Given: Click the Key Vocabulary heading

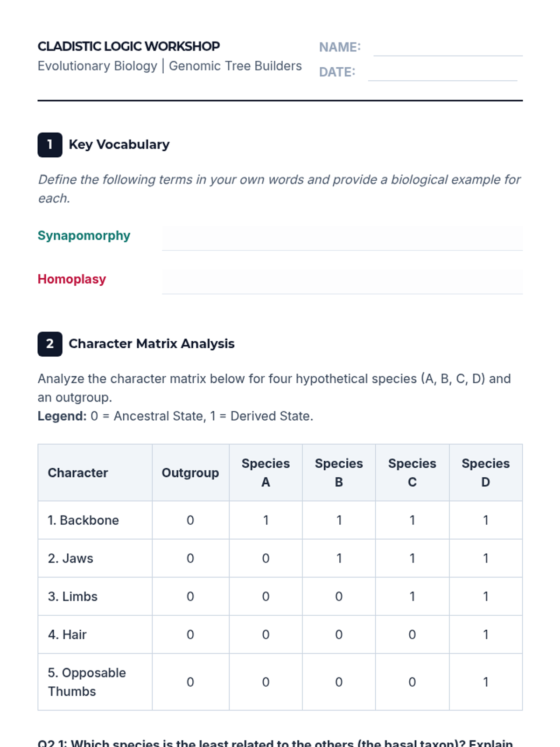Looking at the screenshot, I should point(119,145).
